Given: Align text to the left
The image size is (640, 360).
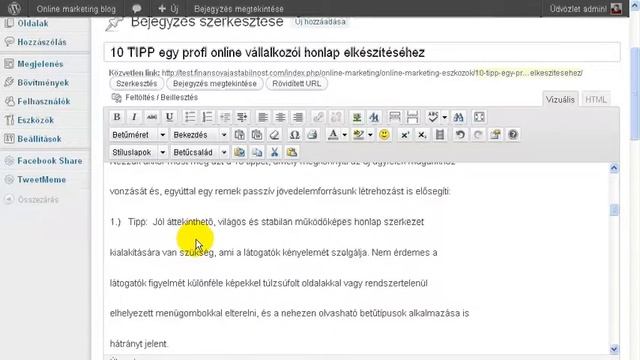Looking at the screenshot, I should [x=263, y=117].
